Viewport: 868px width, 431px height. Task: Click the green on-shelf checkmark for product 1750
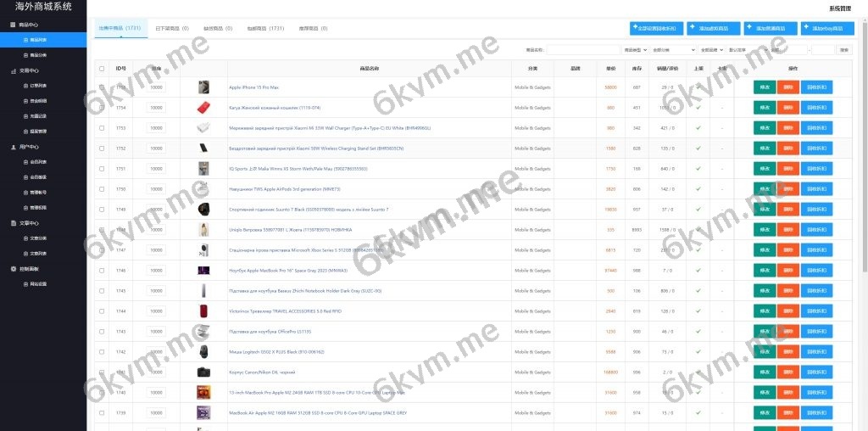tap(698, 189)
